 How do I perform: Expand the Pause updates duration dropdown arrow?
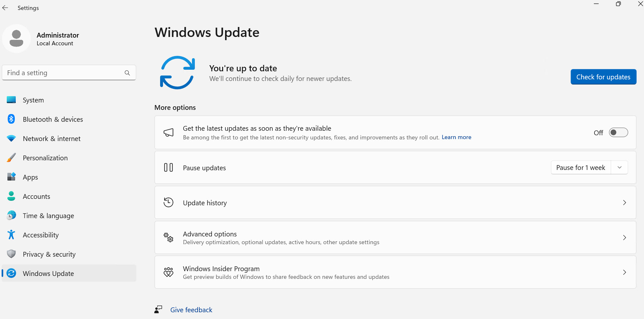620,167
